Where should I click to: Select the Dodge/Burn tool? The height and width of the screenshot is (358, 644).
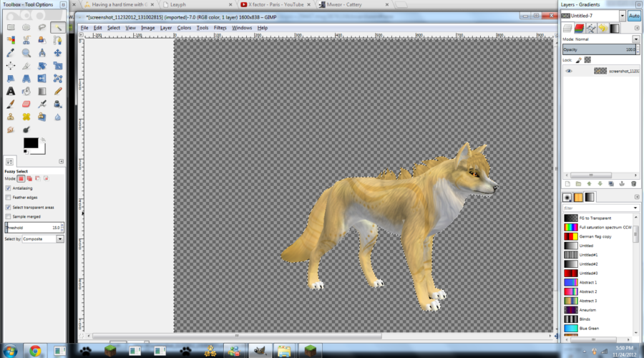26,130
